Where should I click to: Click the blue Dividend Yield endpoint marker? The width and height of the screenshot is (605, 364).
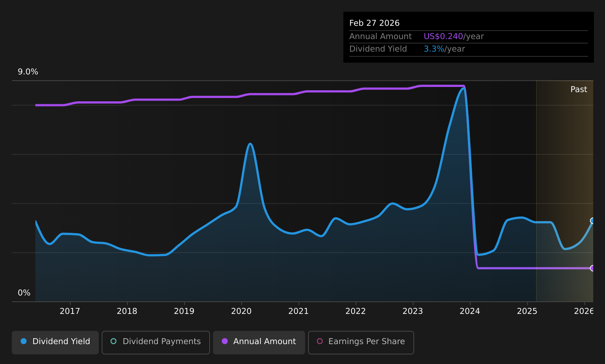tap(592, 221)
